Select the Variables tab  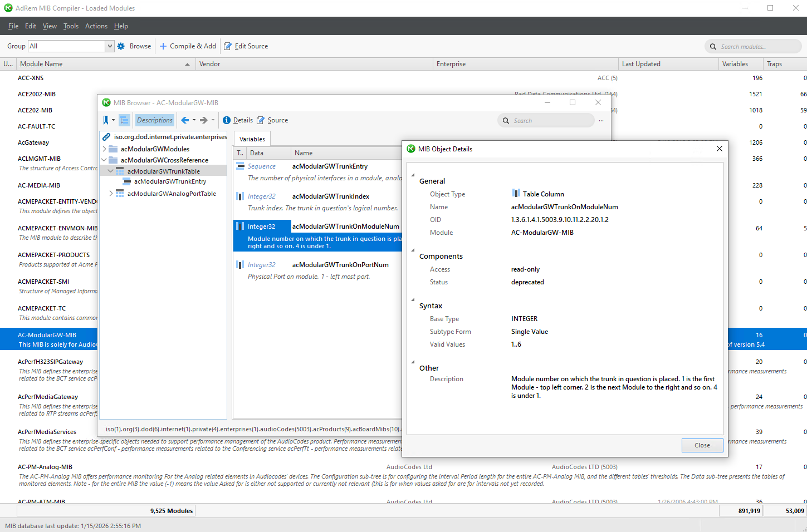[252, 139]
